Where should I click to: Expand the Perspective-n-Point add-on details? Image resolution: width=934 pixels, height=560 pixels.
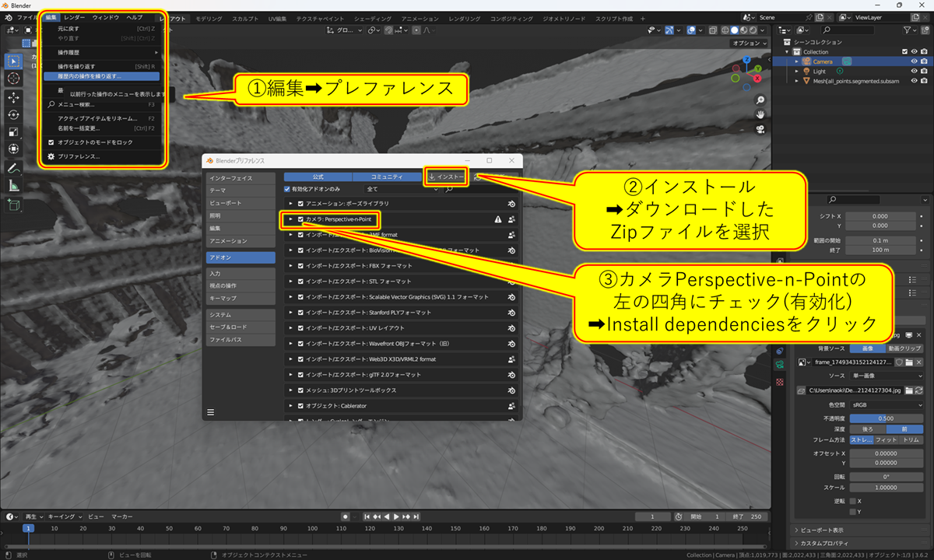(291, 219)
